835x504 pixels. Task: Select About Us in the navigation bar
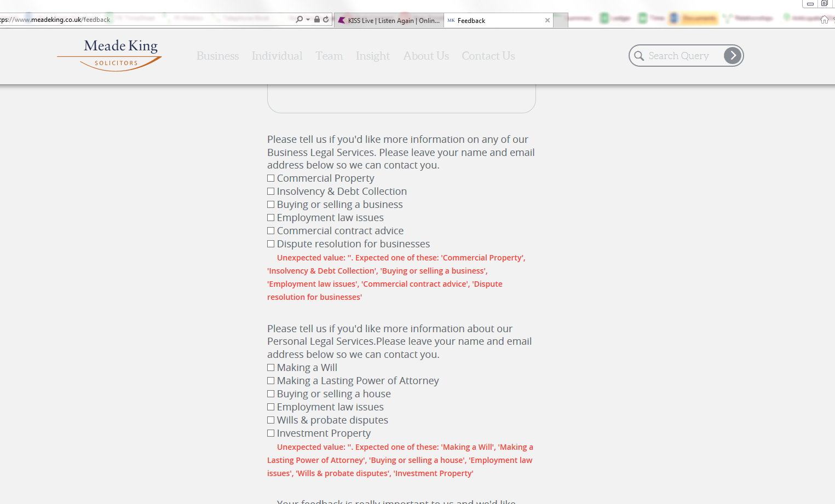[x=426, y=56]
